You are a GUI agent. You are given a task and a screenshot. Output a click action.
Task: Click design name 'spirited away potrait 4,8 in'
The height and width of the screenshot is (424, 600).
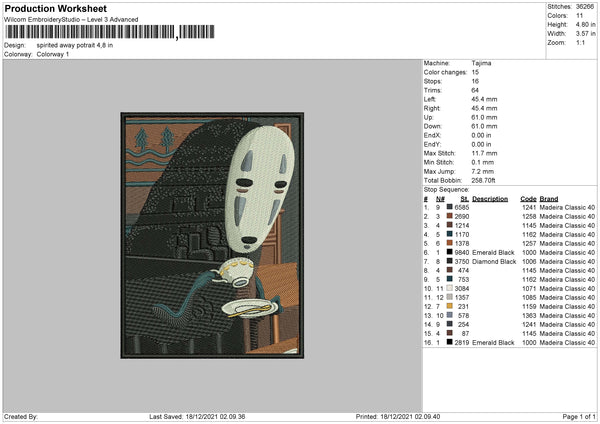tap(75, 45)
